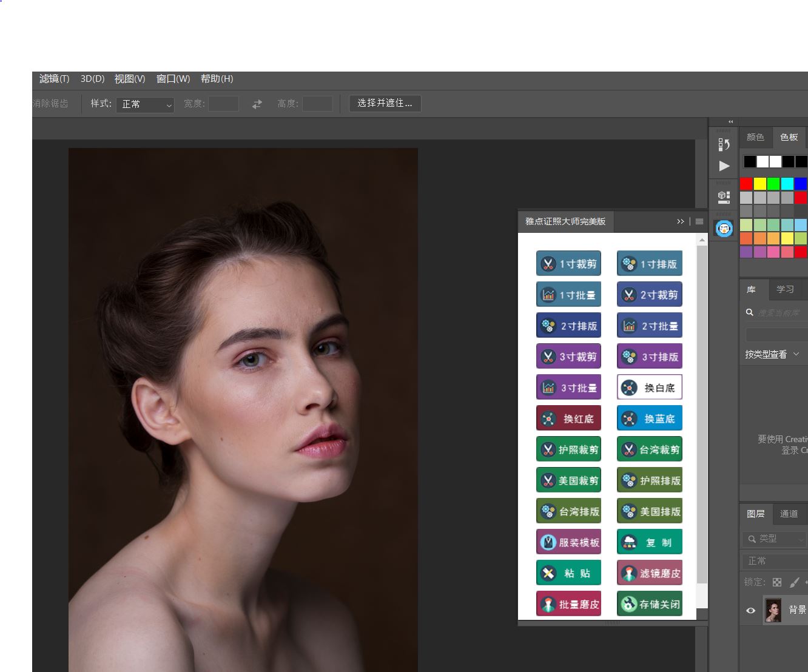Click the 护照排版 button
This screenshot has width=808, height=672.
650,480
